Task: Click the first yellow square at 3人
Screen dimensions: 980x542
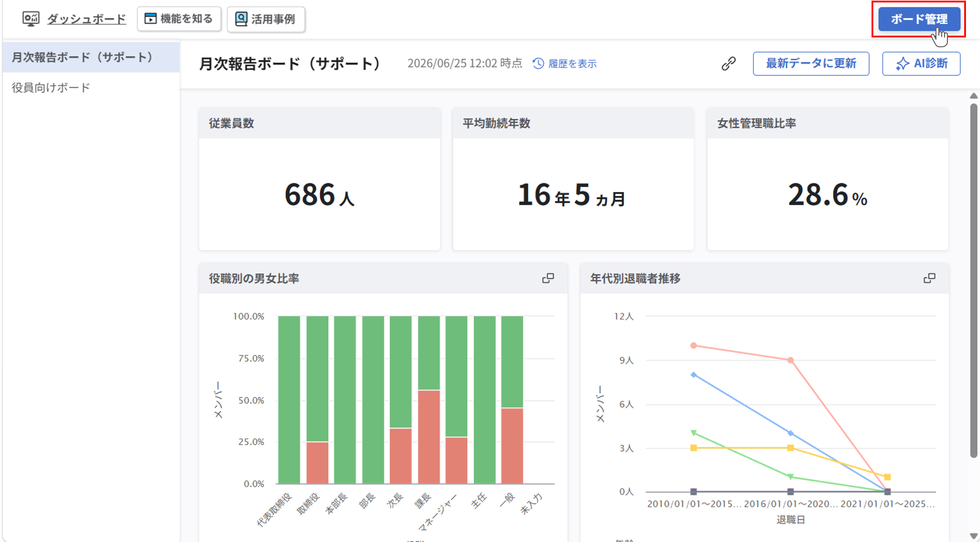Action: [693, 448]
